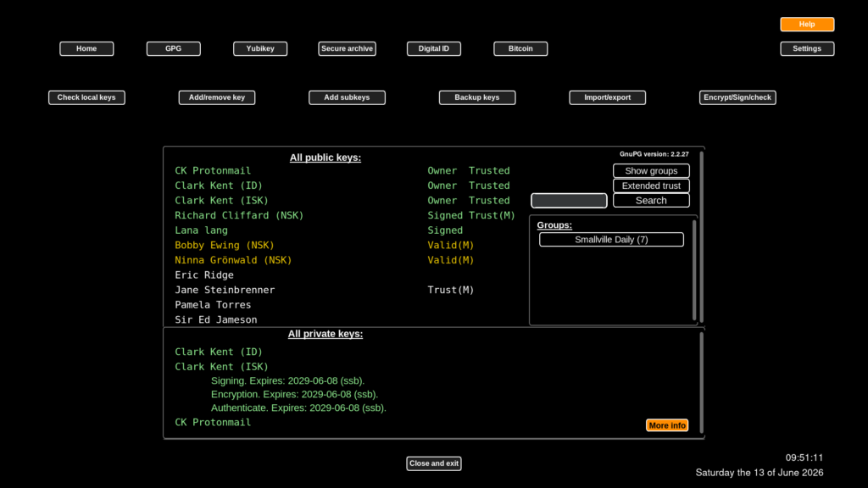Open the Bitcoin section
This screenshot has height=488, width=868.
(520, 48)
